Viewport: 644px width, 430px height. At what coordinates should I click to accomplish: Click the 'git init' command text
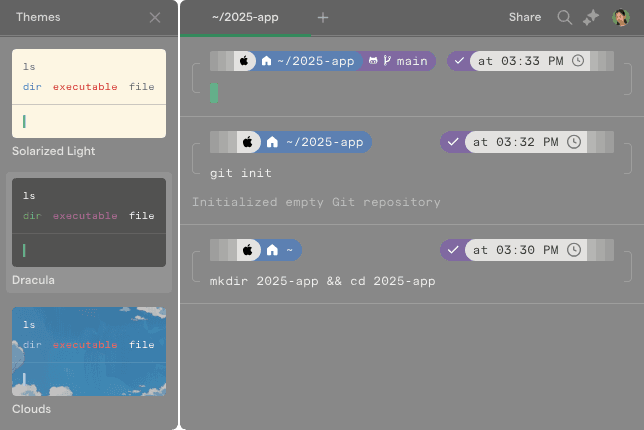click(x=241, y=173)
